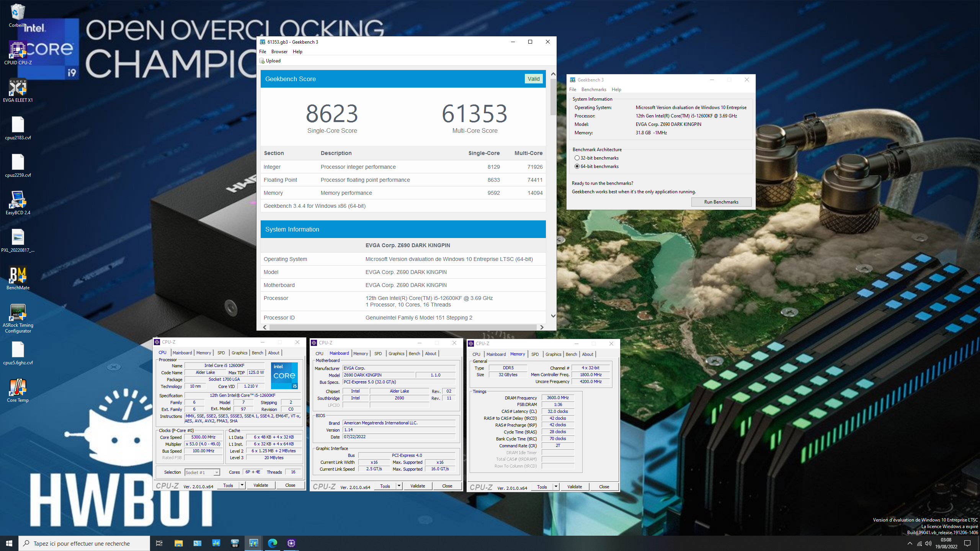Expand the Tools dropdown arrow in CPU-Z Memory window
Viewport: 980px width, 551px height.
tap(556, 487)
